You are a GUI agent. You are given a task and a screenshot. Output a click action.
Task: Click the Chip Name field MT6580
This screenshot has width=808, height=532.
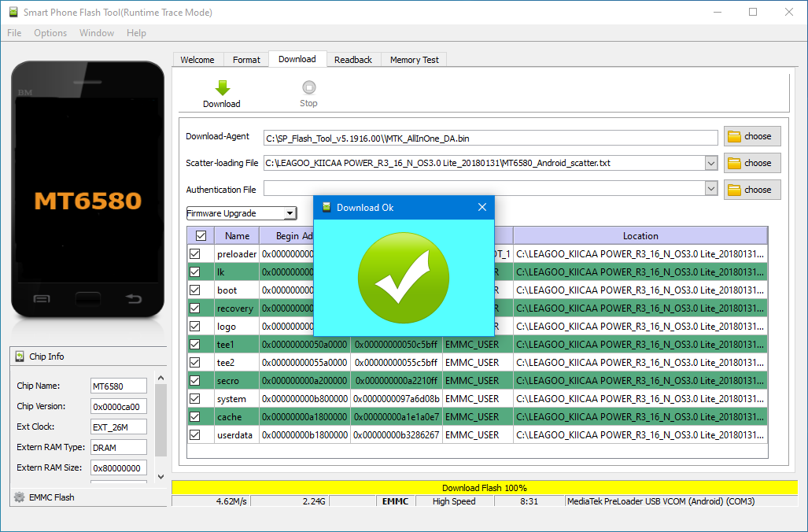119,386
